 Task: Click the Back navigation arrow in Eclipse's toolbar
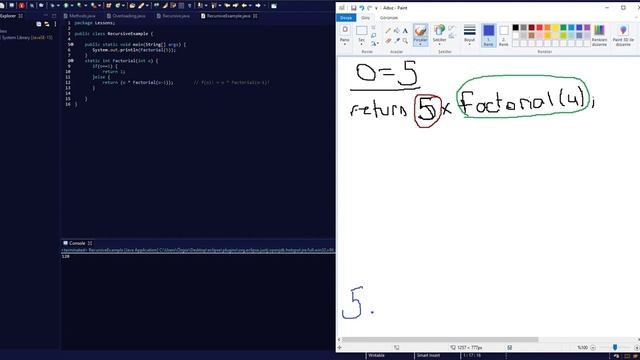244,6
